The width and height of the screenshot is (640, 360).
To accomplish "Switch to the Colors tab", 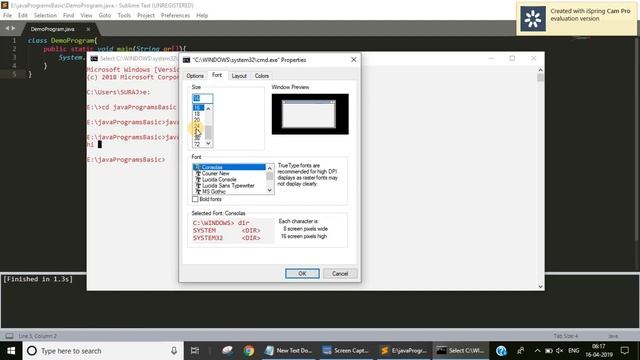I will pyautogui.click(x=262, y=76).
